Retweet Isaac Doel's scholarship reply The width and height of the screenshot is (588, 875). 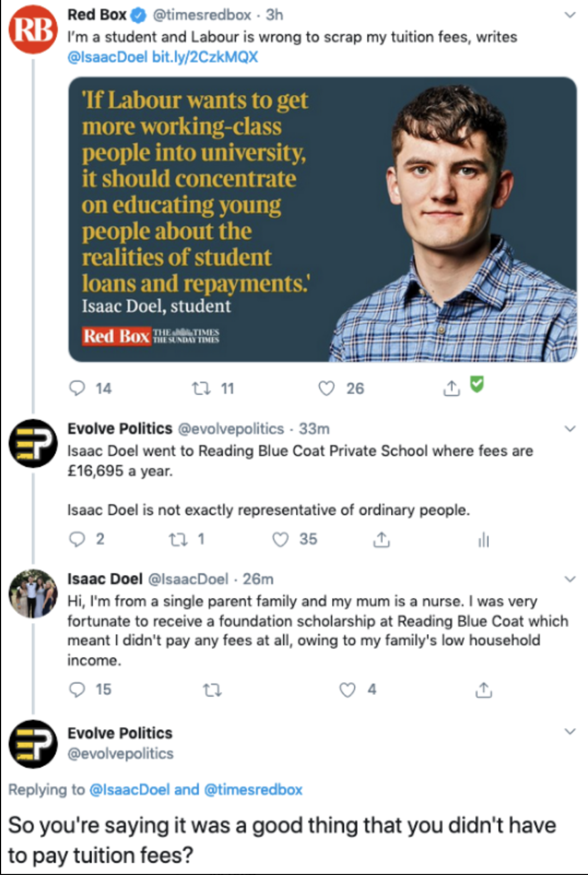point(212,691)
